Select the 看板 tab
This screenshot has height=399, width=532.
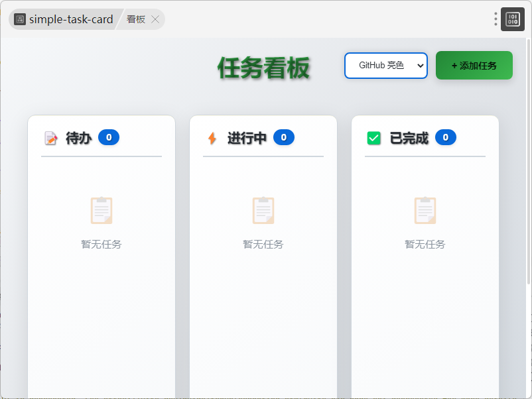click(x=136, y=19)
